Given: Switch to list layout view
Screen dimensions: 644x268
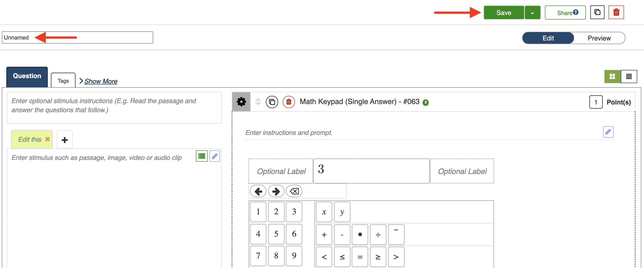Looking at the screenshot, I should pyautogui.click(x=629, y=77).
